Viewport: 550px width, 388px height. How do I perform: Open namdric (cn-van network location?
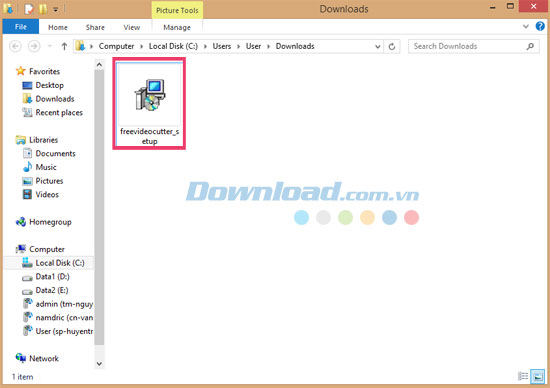64,318
